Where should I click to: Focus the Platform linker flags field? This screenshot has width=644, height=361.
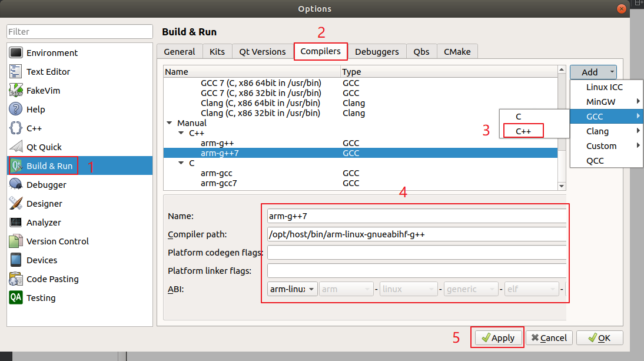point(416,271)
